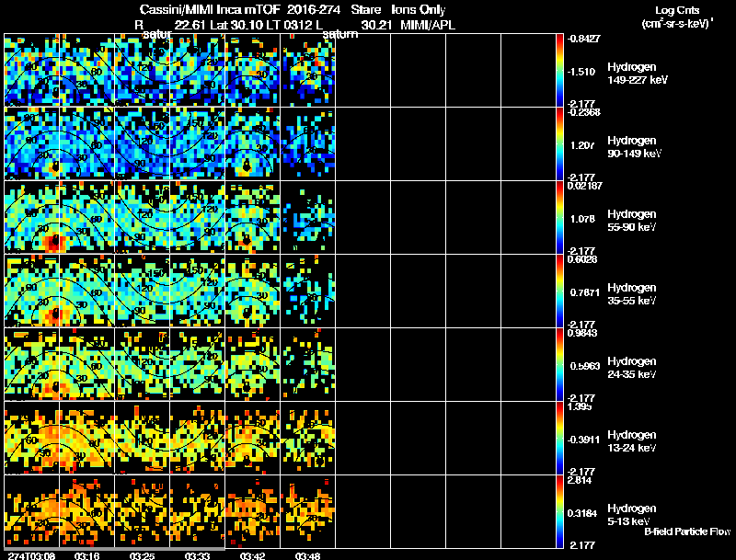This screenshot has height=560, width=736.
Task: Click the colorbar value '0.9843'
Action: (582, 333)
